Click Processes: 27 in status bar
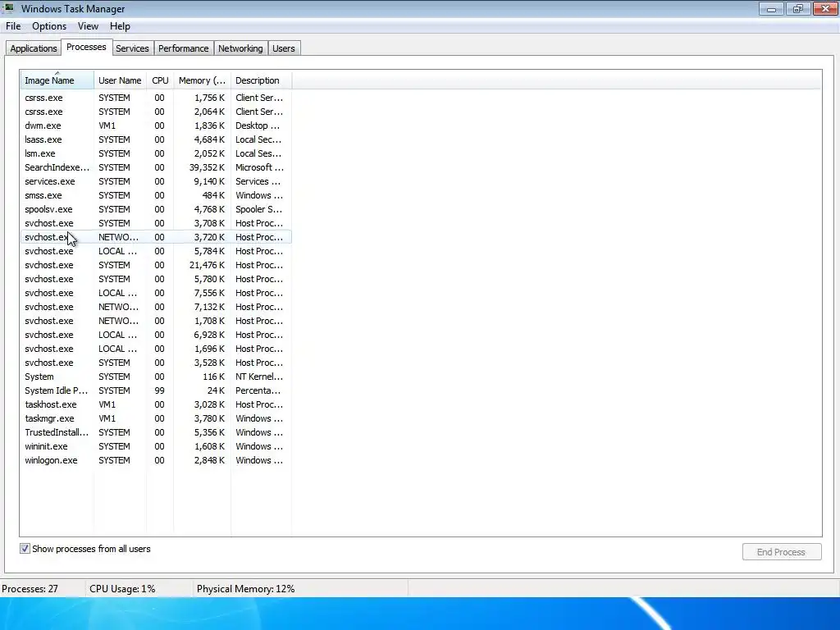Viewport: 840px width, 630px height. click(30, 589)
